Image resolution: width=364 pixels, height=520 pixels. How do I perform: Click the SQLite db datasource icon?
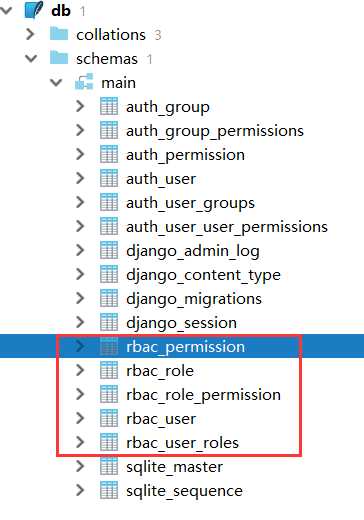pyautogui.click(x=34, y=10)
